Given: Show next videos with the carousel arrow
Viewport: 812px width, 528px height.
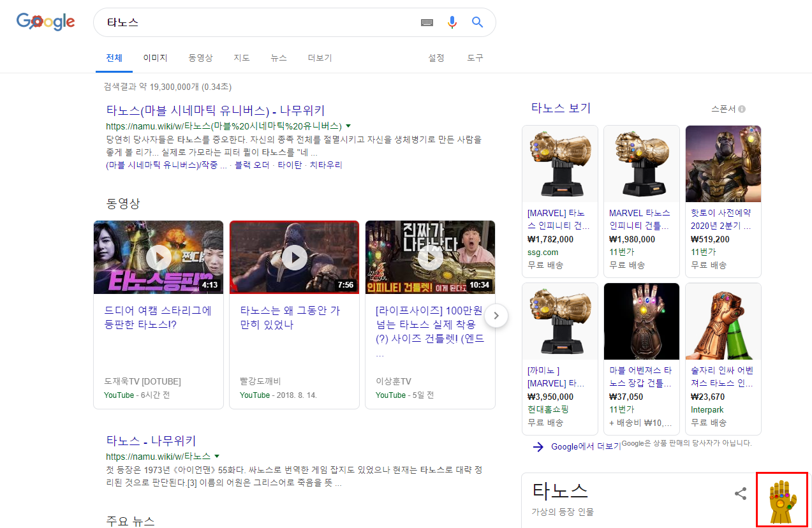Looking at the screenshot, I should [x=496, y=315].
